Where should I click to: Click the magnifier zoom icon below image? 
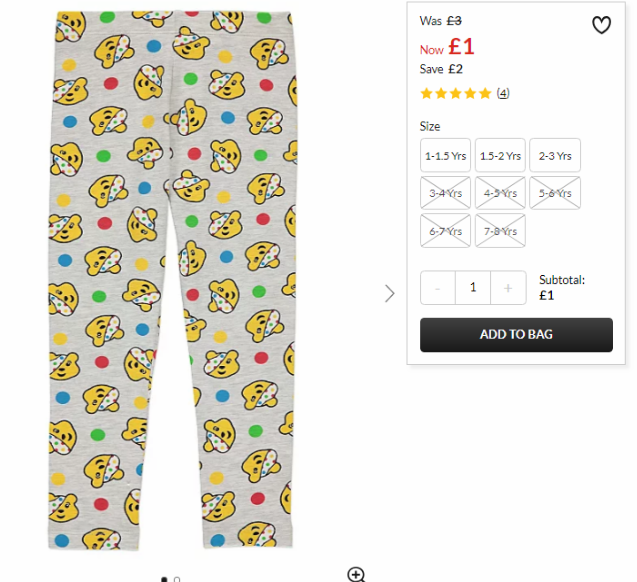[356, 574]
